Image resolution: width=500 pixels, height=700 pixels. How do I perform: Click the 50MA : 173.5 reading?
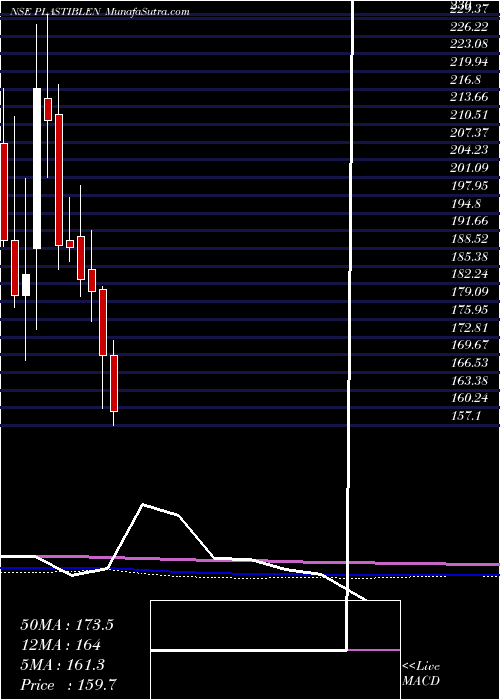(x=67, y=625)
